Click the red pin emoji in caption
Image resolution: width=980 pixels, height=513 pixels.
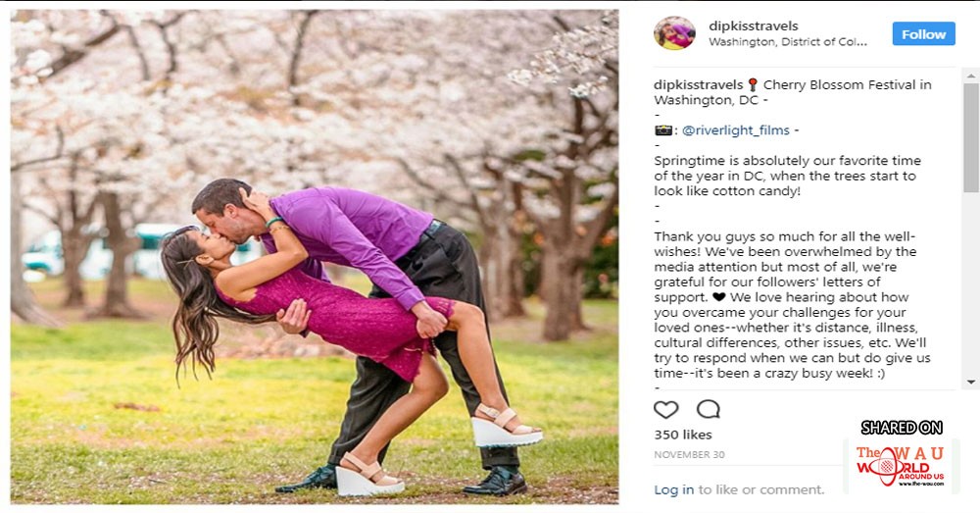click(753, 84)
